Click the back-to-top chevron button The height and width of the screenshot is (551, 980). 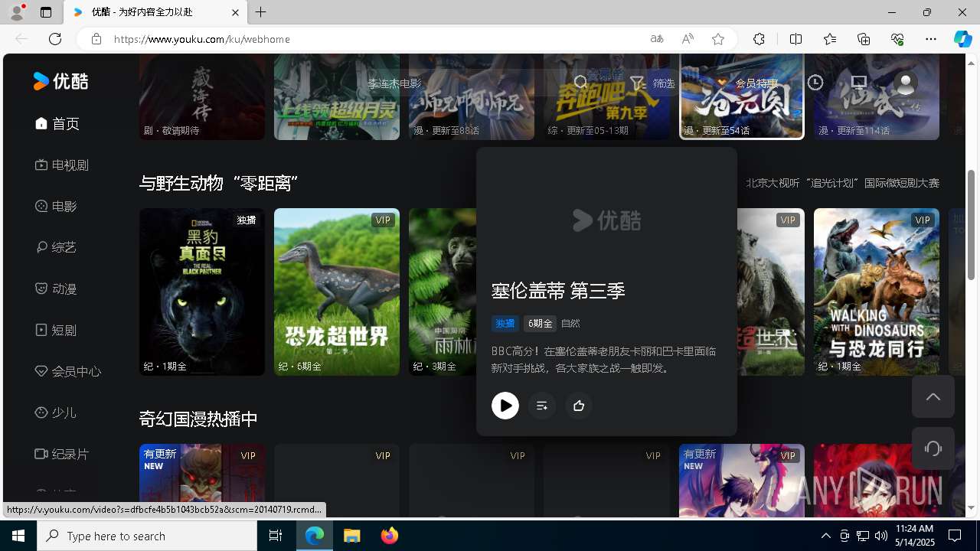tap(933, 396)
